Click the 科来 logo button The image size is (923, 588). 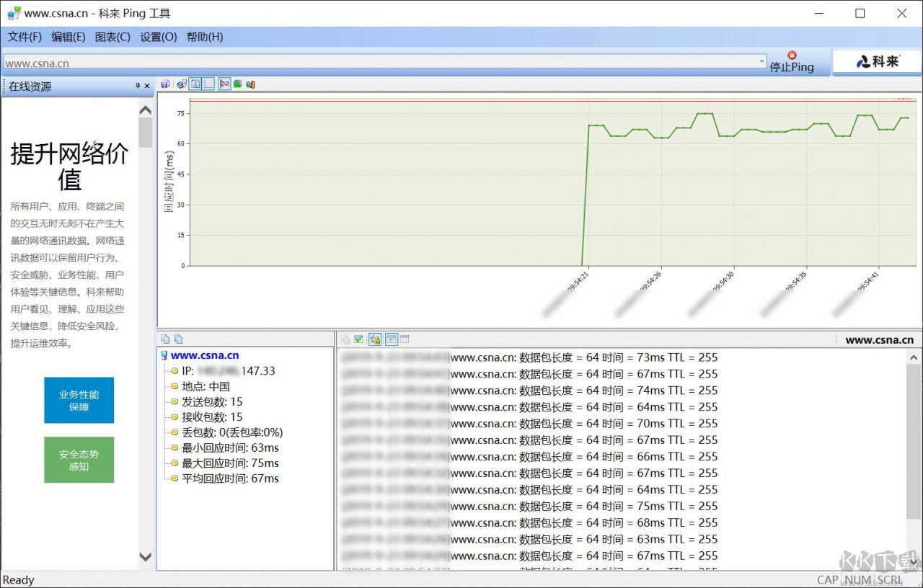878,62
